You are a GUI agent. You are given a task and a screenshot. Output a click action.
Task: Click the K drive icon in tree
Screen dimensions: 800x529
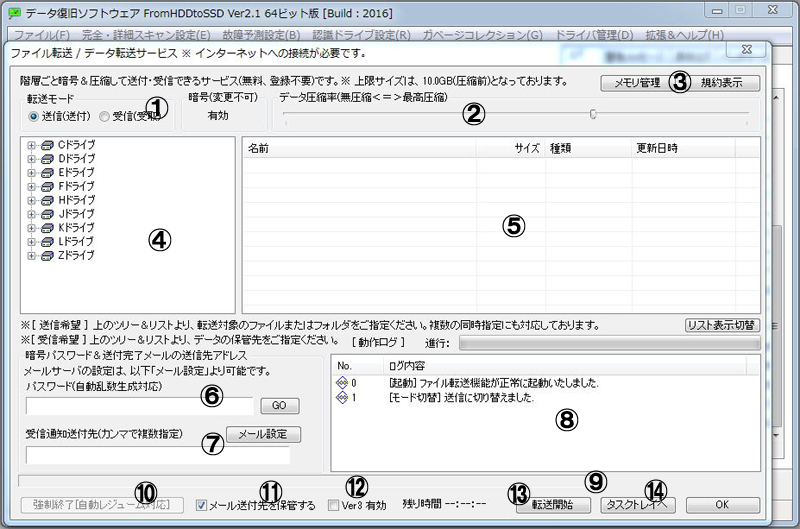[47, 228]
